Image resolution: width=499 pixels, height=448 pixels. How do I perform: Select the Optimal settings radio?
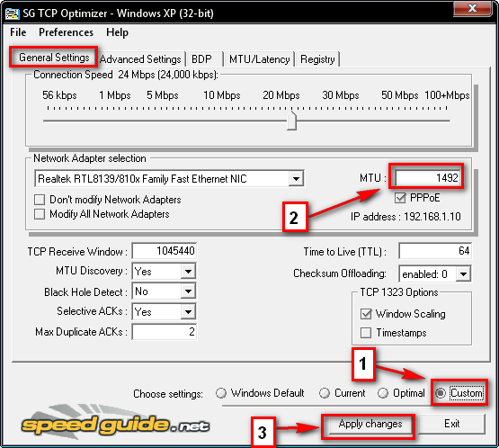[383, 393]
